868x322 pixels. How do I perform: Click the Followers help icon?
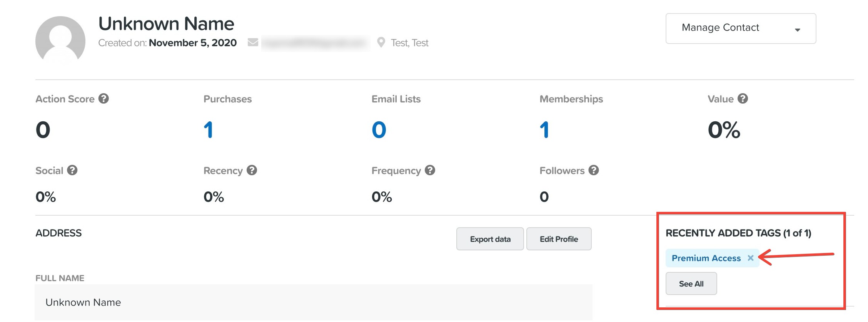click(x=594, y=170)
